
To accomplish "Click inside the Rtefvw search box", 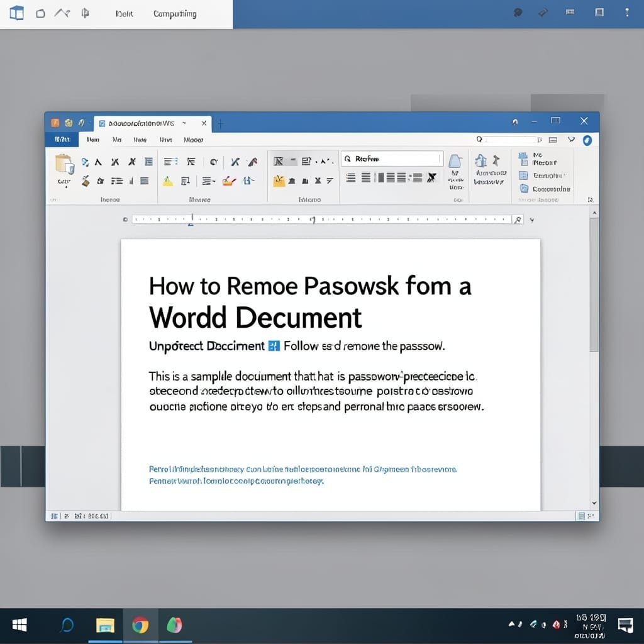I will click(392, 158).
